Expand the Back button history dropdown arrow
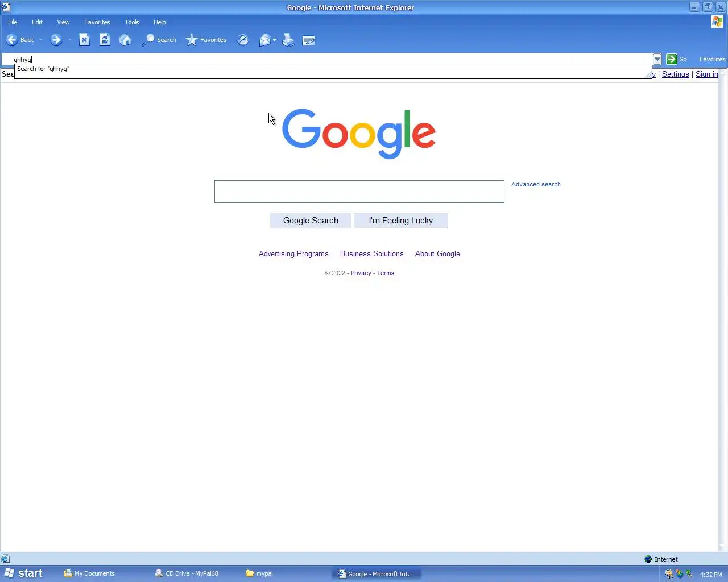This screenshot has height=582, width=728. point(40,40)
